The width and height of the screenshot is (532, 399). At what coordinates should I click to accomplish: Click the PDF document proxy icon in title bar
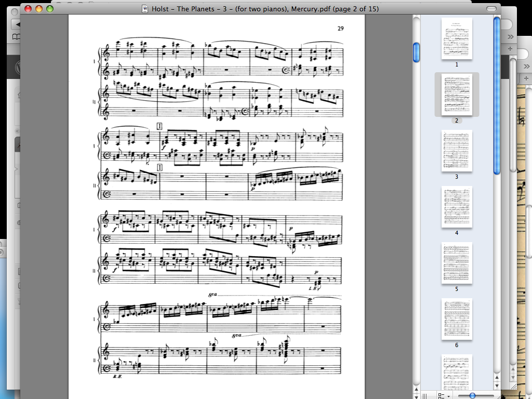[145, 9]
